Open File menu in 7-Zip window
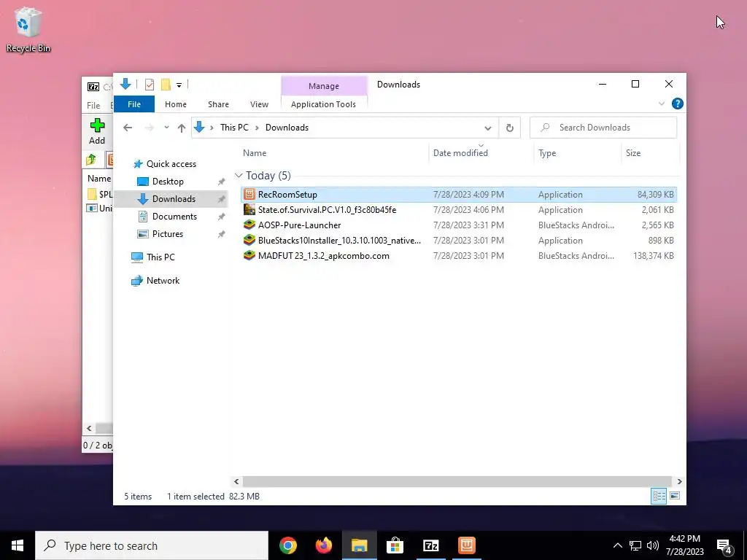This screenshot has height=560, width=747. [x=93, y=105]
